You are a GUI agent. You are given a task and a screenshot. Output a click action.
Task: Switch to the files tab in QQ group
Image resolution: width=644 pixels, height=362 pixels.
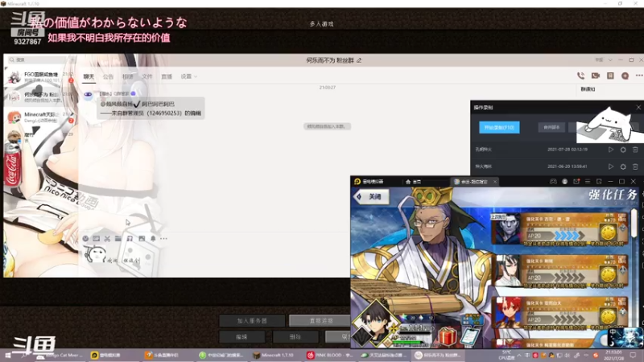pyautogui.click(x=147, y=76)
